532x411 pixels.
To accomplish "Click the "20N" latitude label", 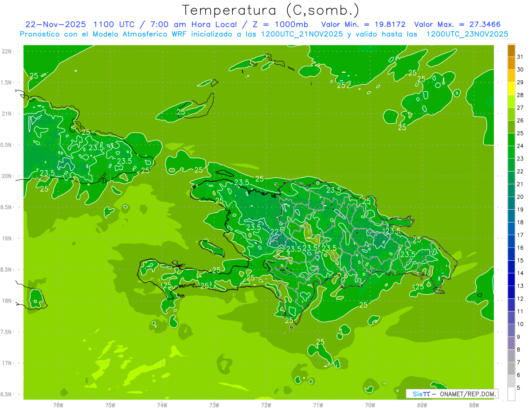I will [x=7, y=176].
